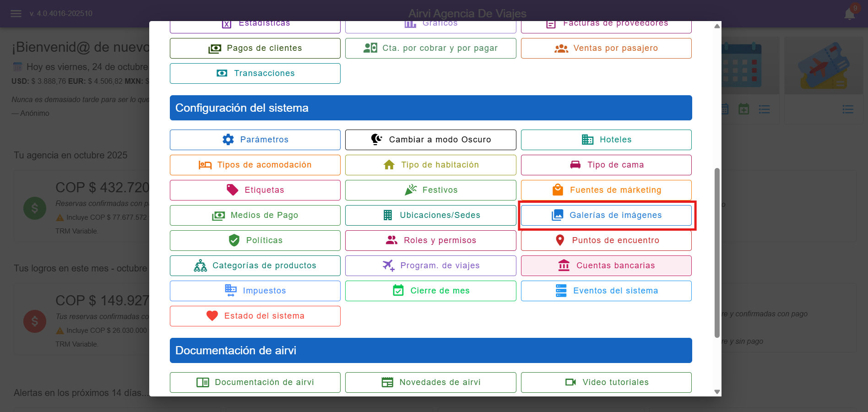
Task: Click the hamburger menu icon
Action: [x=16, y=14]
